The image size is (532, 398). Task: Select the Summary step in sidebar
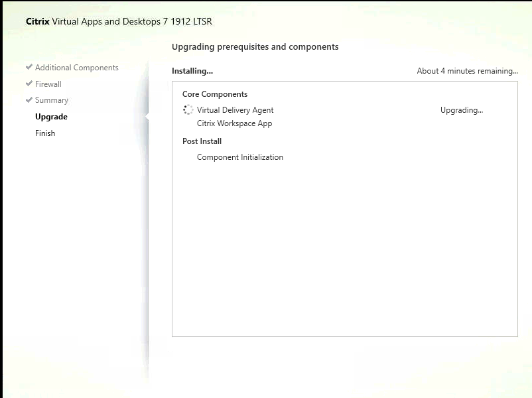pyautogui.click(x=52, y=100)
